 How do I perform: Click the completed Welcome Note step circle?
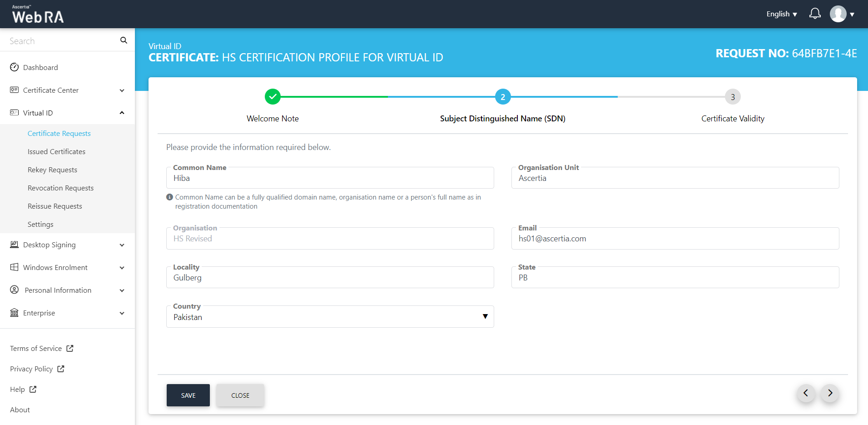pyautogui.click(x=273, y=97)
